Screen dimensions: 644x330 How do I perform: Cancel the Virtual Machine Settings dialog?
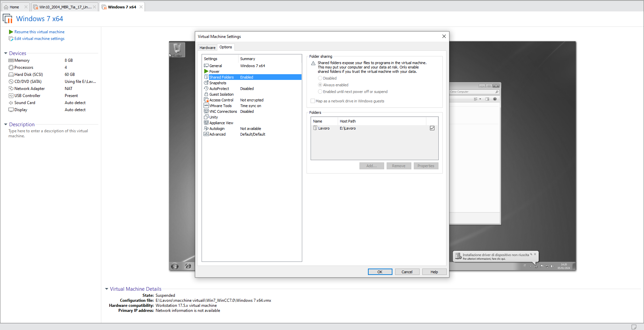pos(407,272)
